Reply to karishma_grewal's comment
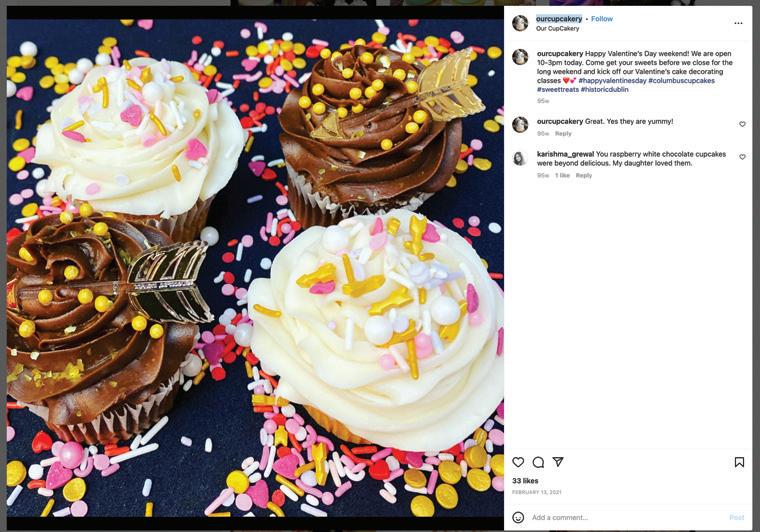This screenshot has height=532, width=760. [x=584, y=175]
